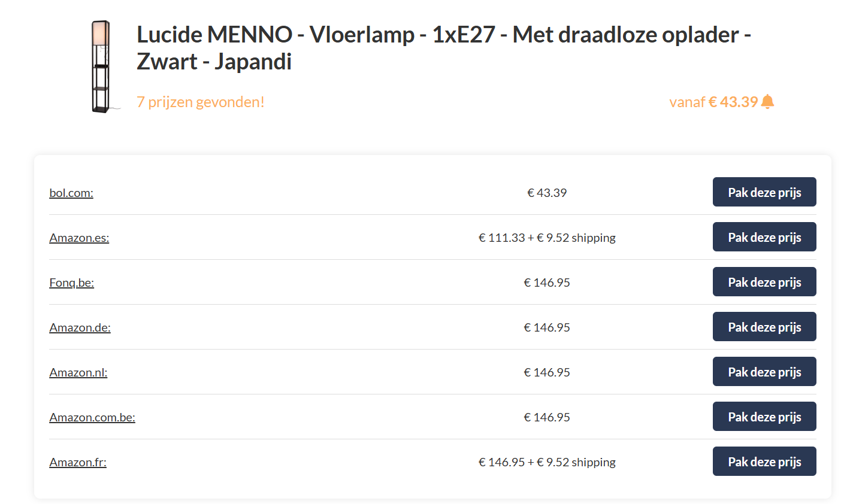Viewport: 850px width, 504px height.
Task: Click 'Pak deze prijs' for Fonq.be
Action: (x=764, y=281)
